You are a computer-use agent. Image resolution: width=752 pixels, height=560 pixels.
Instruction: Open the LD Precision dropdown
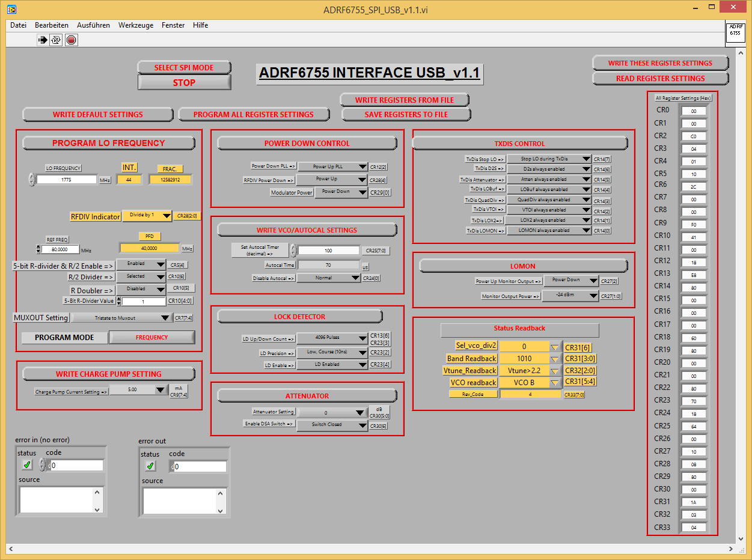[x=332, y=353]
